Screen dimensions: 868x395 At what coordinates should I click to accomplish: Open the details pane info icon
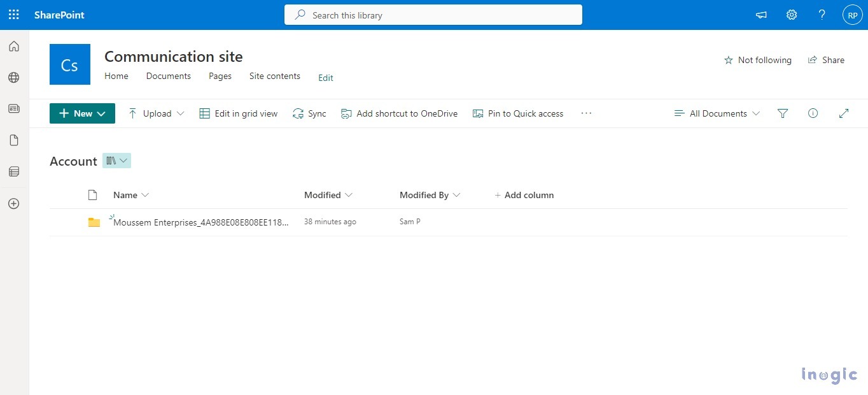(x=813, y=113)
